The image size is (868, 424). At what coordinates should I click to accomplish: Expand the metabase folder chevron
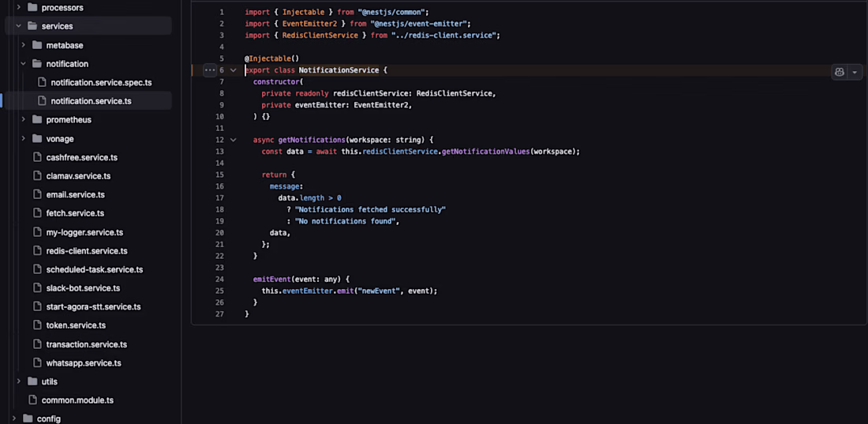23,45
